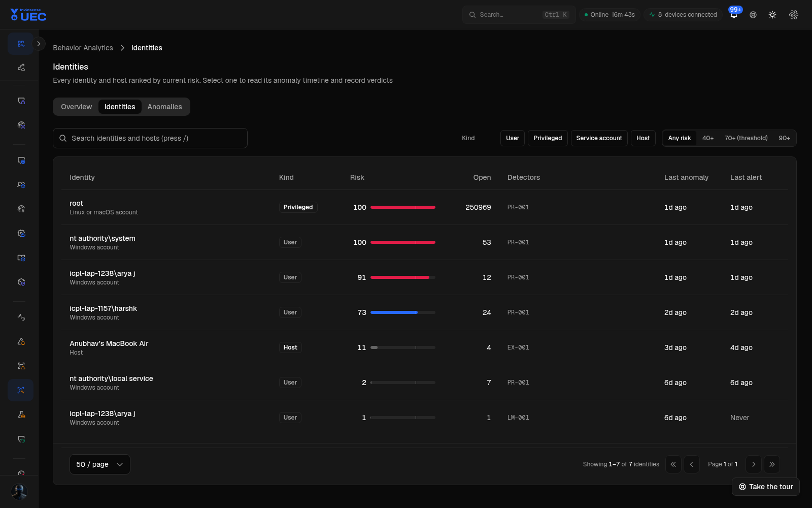Click the risk bar for icpl-lap-1157\harshk
Image resolution: width=812 pixels, height=508 pixels.
403,312
